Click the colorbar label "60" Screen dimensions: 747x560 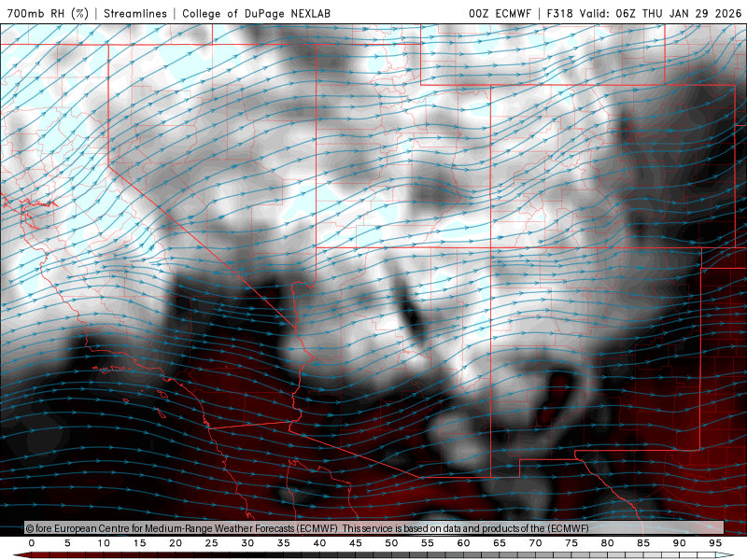pyautogui.click(x=463, y=543)
